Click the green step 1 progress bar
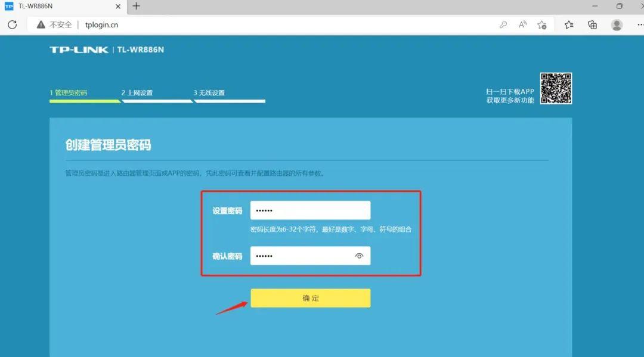The image size is (644, 357). coord(83,101)
